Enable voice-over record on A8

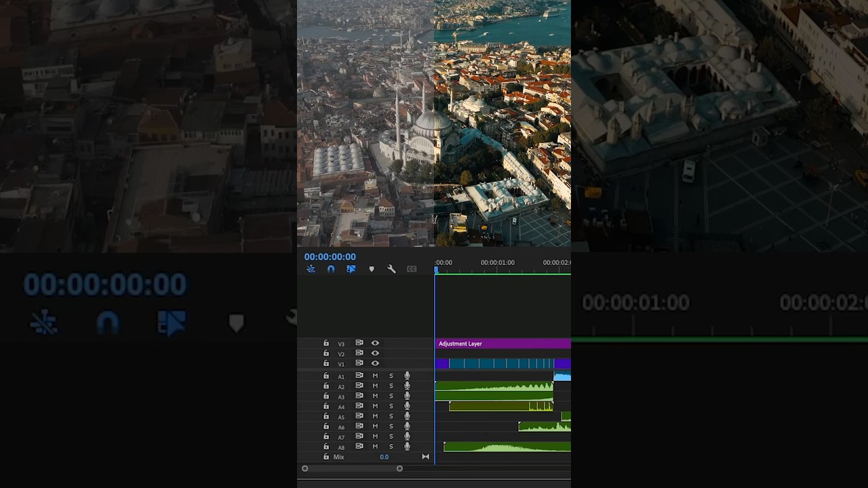coord(407,447)
